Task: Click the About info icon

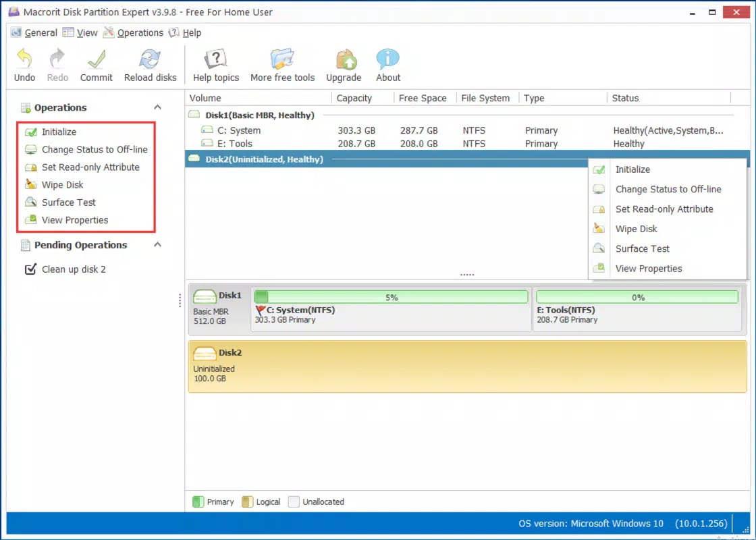Action: click(x=388, y=59)
